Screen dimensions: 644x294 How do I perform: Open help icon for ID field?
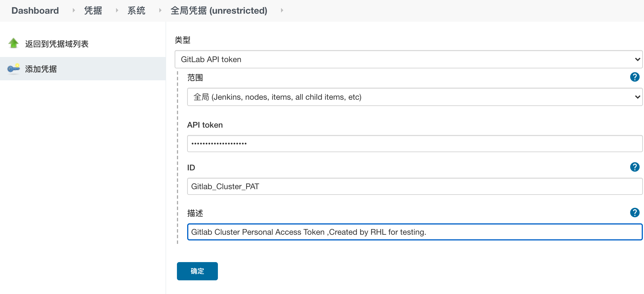635,167
